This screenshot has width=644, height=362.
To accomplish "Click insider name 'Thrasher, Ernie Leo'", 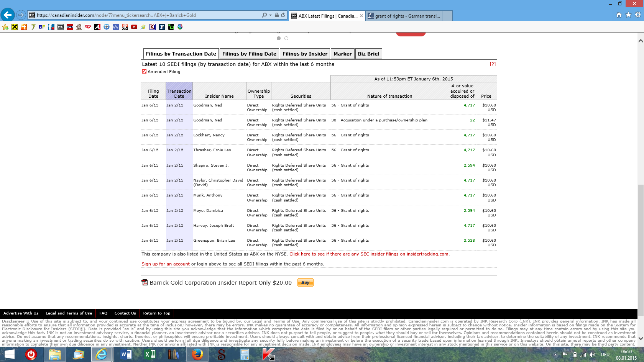I will coord(212,150).
